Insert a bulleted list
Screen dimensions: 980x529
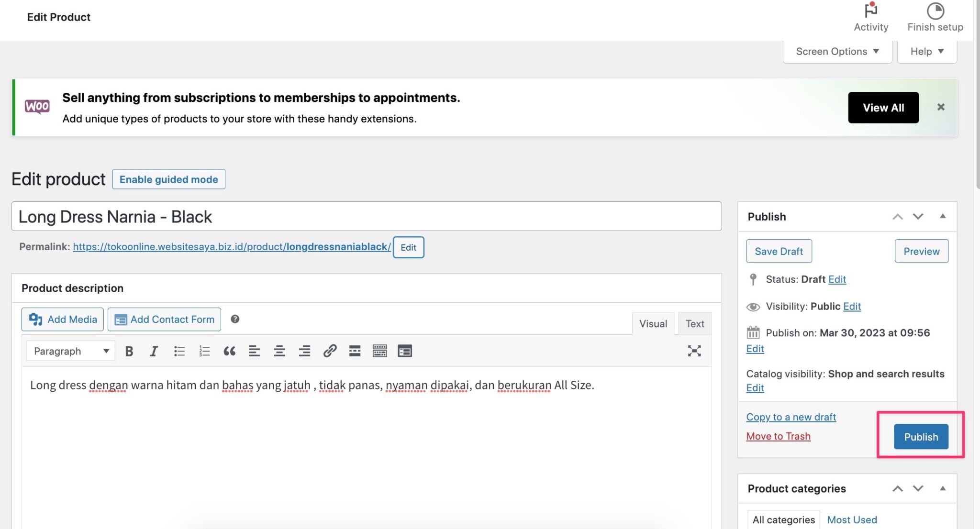coord(179,351)
